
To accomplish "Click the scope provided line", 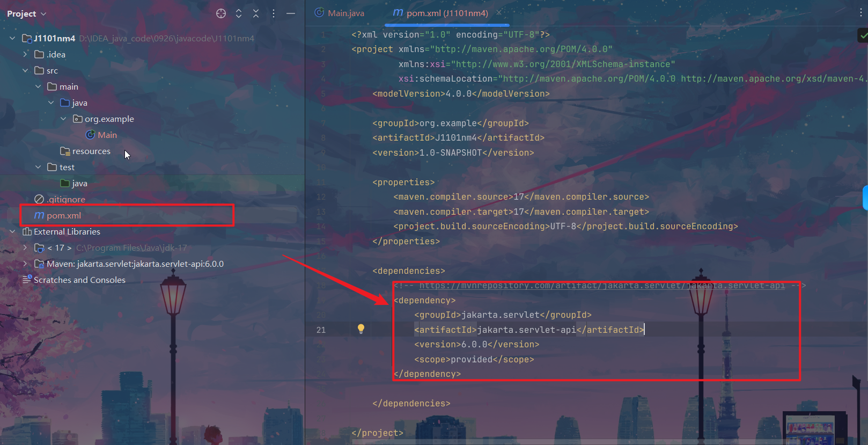I will (x=474, y=359).
